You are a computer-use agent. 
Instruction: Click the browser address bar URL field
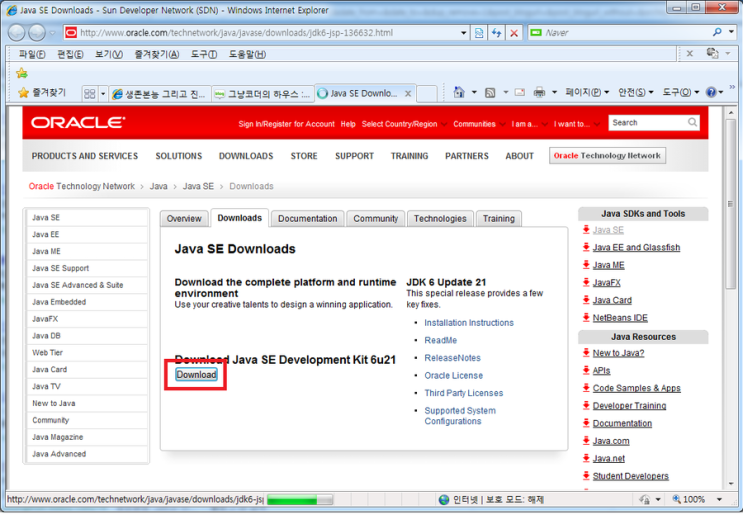coord(268,33)
